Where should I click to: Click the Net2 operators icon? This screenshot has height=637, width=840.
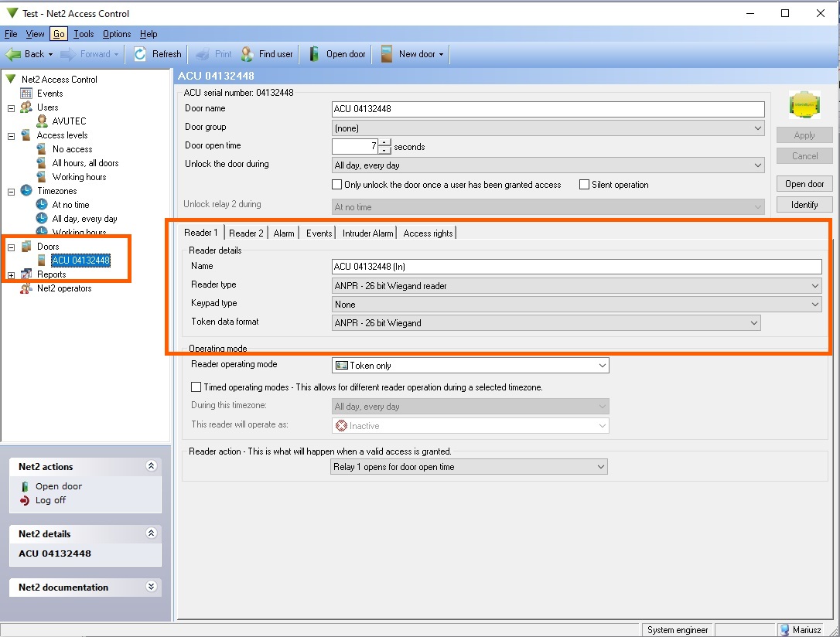[26, 288]
